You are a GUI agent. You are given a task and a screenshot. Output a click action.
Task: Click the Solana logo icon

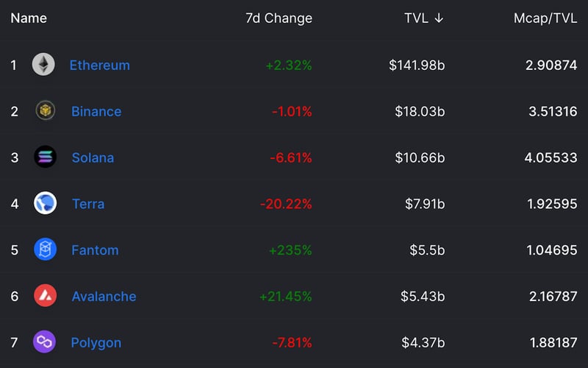tap(45, 158)
